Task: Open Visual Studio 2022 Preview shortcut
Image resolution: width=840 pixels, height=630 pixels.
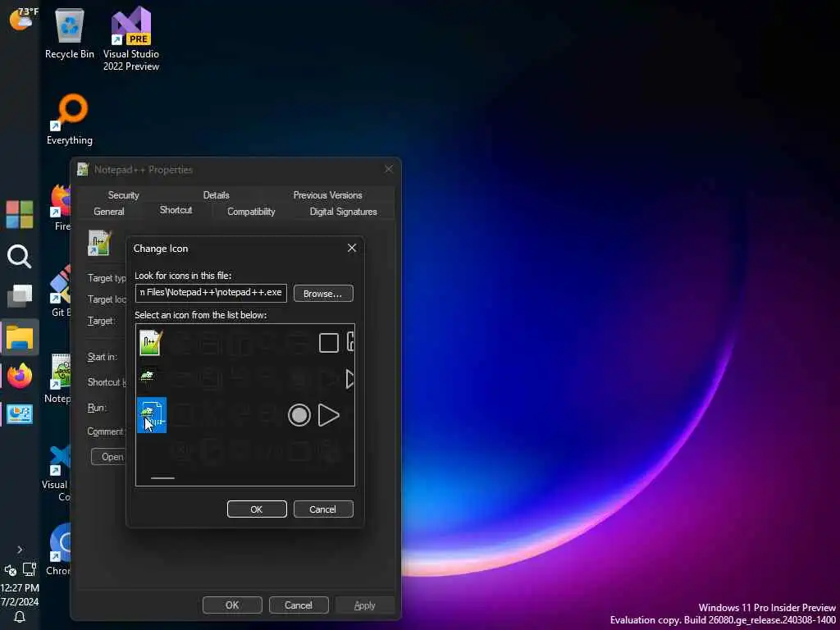Action: tap(131, 39)
